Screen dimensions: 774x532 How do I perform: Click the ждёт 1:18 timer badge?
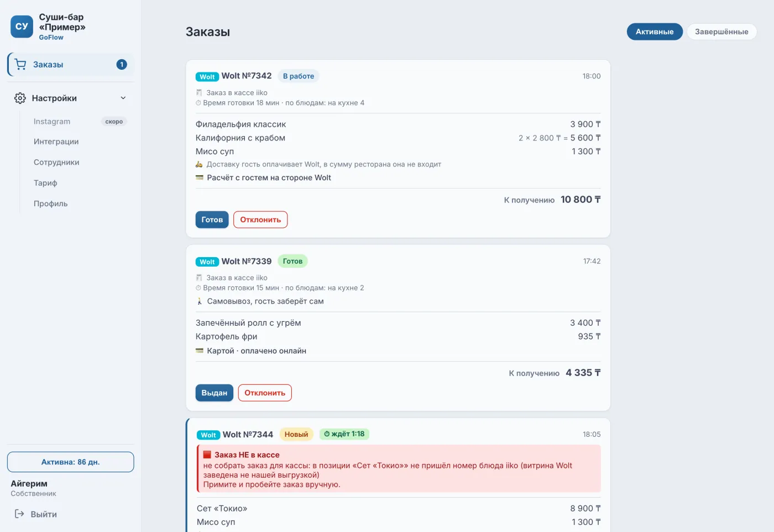tap(344, 434)
